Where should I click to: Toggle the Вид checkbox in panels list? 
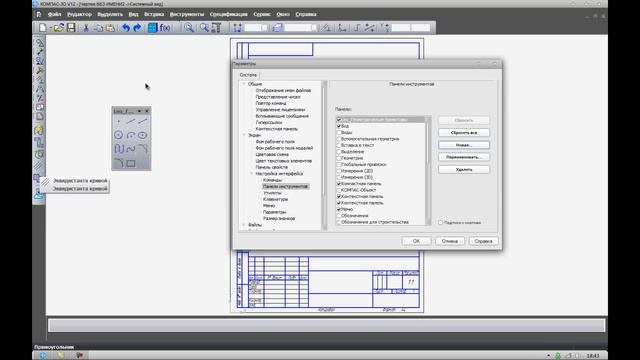click(x=339, y=126)
